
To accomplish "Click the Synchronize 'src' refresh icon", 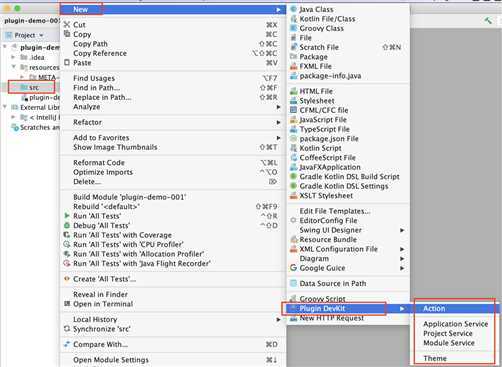I will tap(67, 329).
